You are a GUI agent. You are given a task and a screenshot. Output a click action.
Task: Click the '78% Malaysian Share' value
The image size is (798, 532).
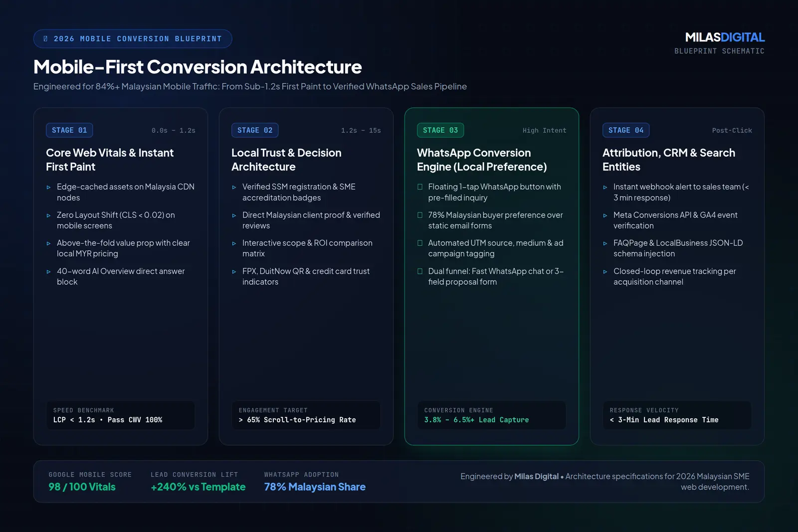tap(315, 487)
